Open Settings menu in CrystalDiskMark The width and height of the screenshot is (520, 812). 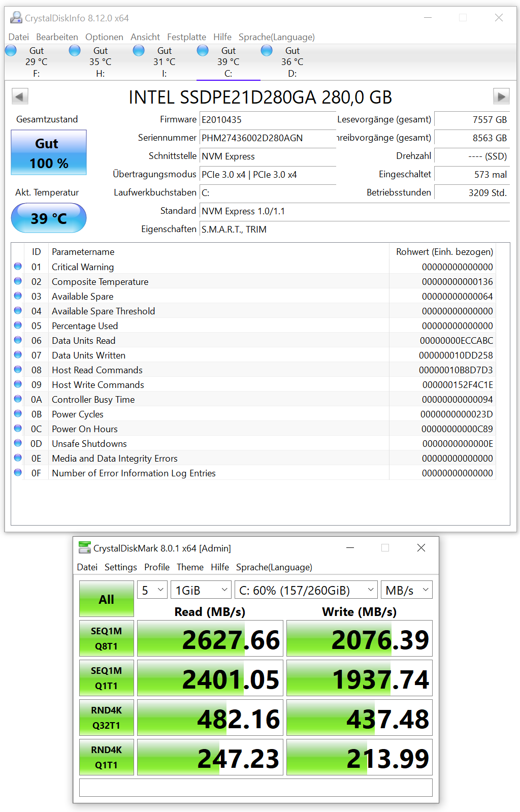(121, 567)
